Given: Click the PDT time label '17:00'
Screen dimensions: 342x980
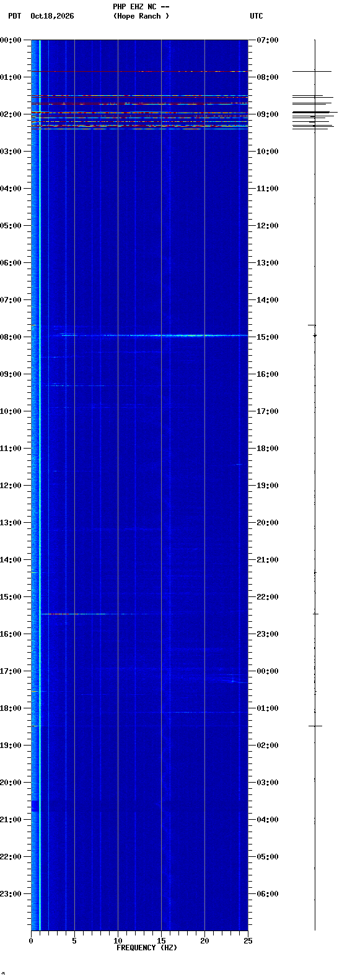Looking at the screenshot, I should pos(11,671).
